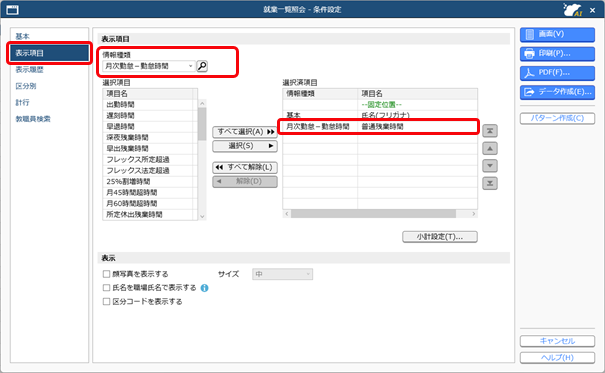Open 小計設定(T)... dialog
Image resolution: width=605 pixels, height=373 pixels.
tap(439, 237)
